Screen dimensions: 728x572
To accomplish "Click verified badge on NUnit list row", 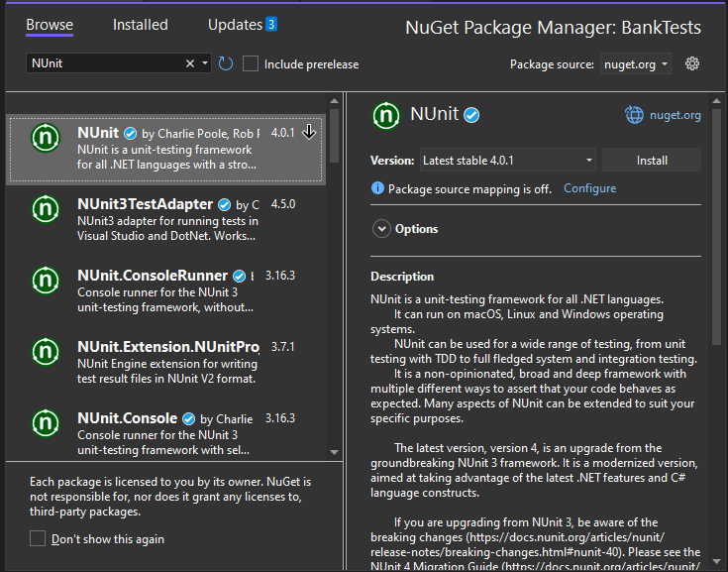I will (x=131, y=134).
